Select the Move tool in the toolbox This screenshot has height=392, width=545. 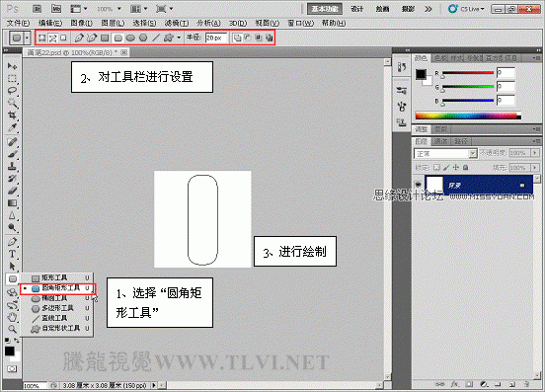point(12,66)
